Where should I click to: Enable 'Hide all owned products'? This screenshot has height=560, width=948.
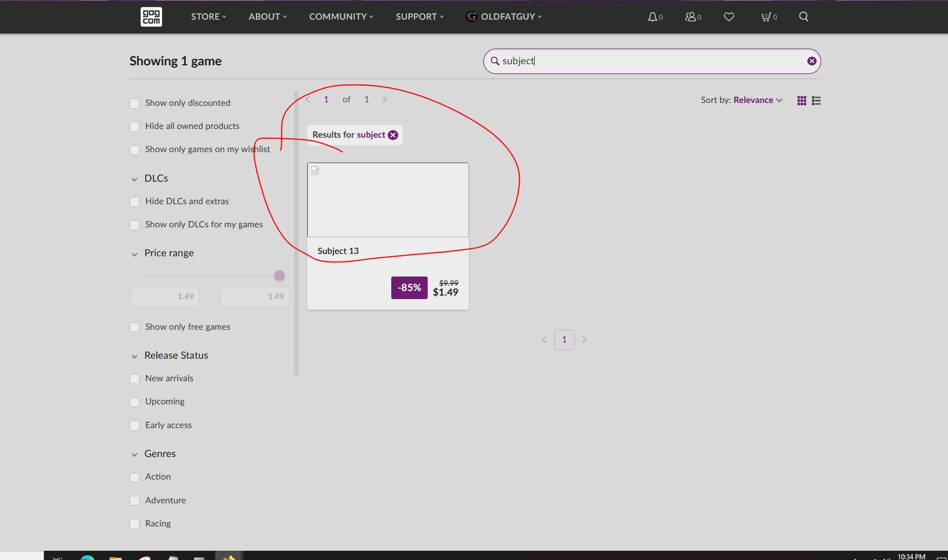(x=135, y=127)
